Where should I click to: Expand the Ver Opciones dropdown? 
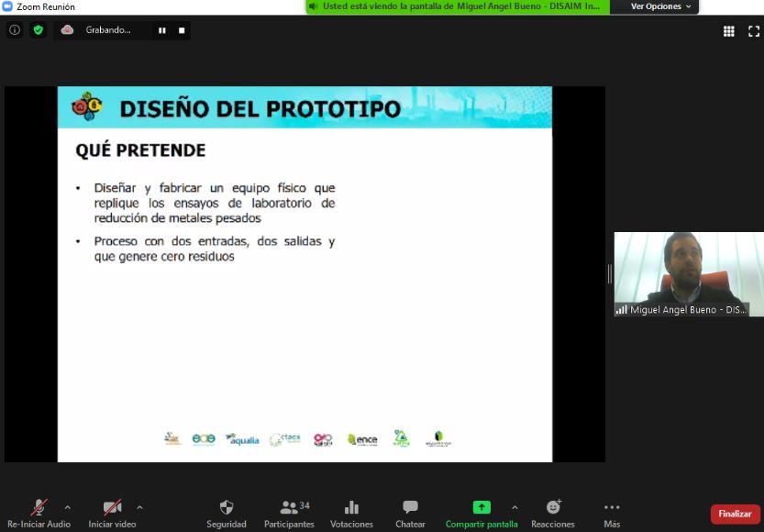tap(661, 6)
